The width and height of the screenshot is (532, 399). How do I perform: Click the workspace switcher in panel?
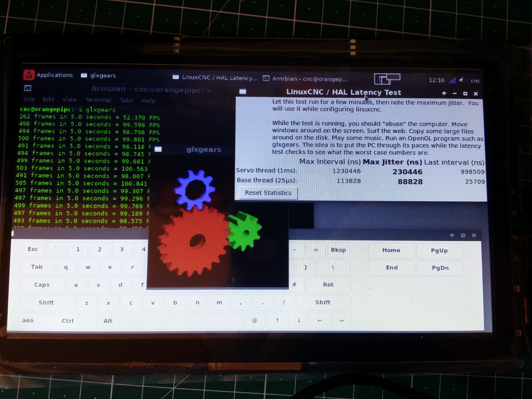coord(387,79)
